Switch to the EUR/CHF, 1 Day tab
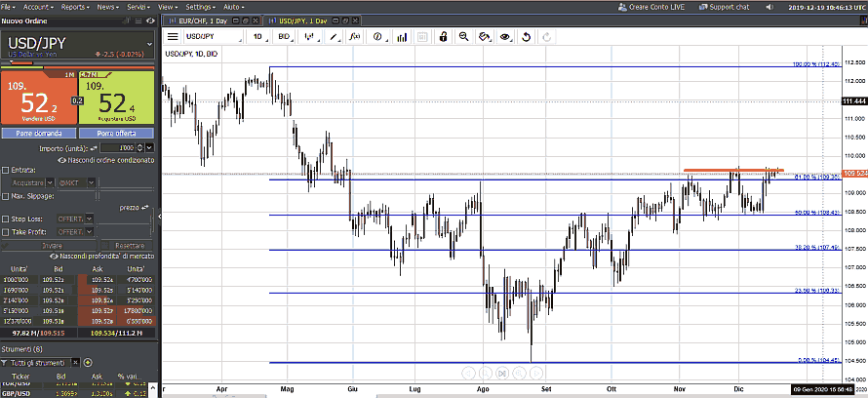This screenshot has width=868, height=398. click(x=216, y=20)
